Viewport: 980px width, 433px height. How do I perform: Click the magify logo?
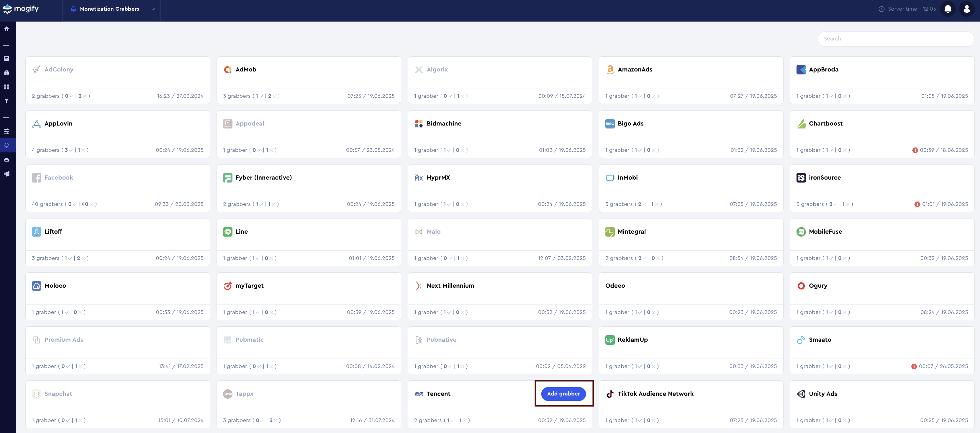(21, 9)
